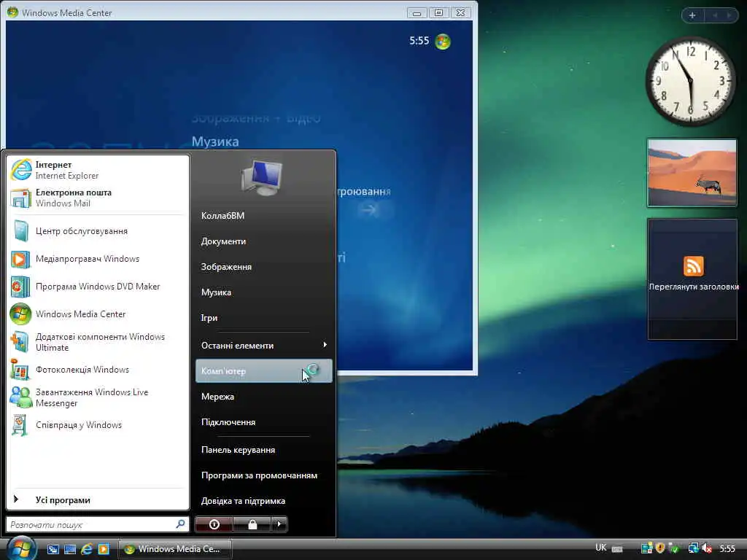Click the sidebar add gadget plus button
The height and width of the screenshot is (560, 747).
pos(692,15)
